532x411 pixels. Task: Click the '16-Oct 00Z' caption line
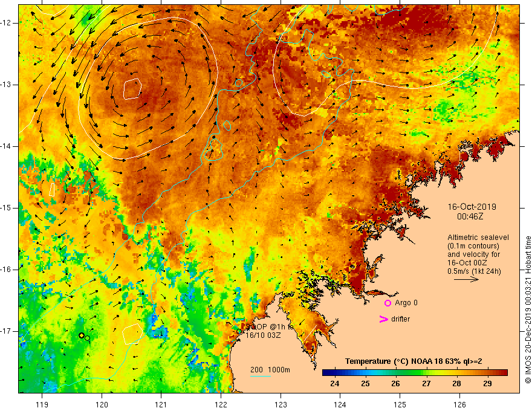click(467, 263)
